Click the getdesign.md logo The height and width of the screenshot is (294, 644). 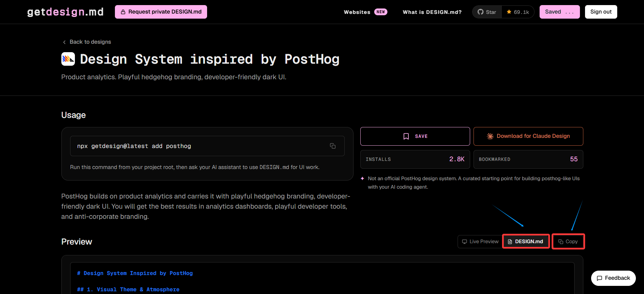(65, 12)
